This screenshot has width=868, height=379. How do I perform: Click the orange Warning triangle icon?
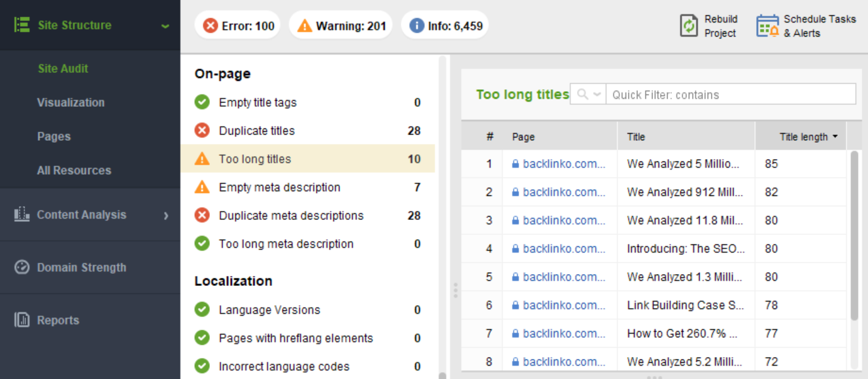point(304,26)
